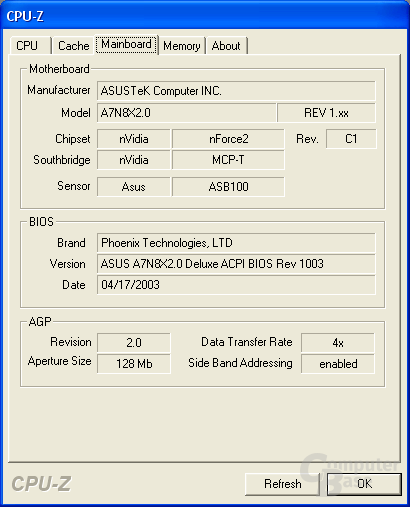The width and height of the screenshot is (410, 507).
Task: Click the BIOS date 04/17/2003
Action: (236, 285)
